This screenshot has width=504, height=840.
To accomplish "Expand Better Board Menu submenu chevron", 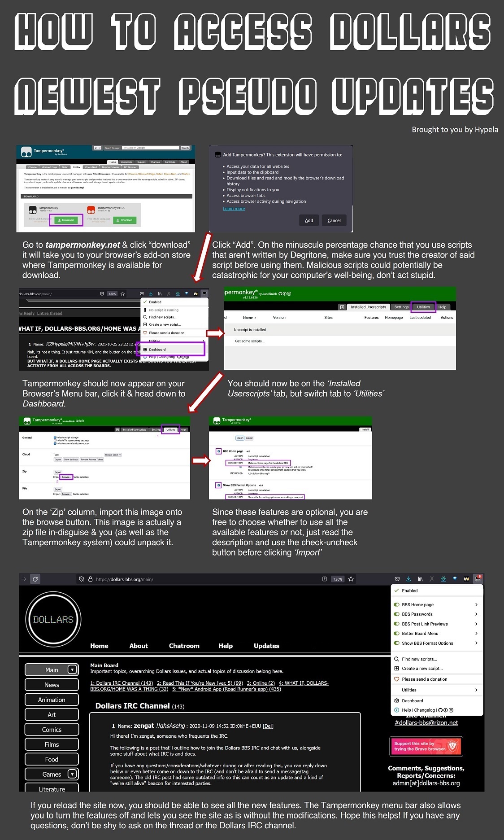I will pos(476,634).
